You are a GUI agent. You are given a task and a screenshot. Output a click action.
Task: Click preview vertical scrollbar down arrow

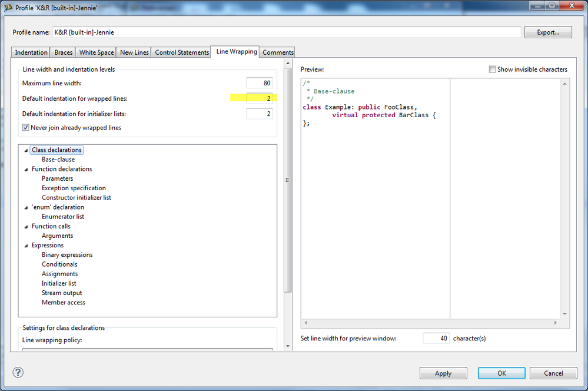pos(564,314)
